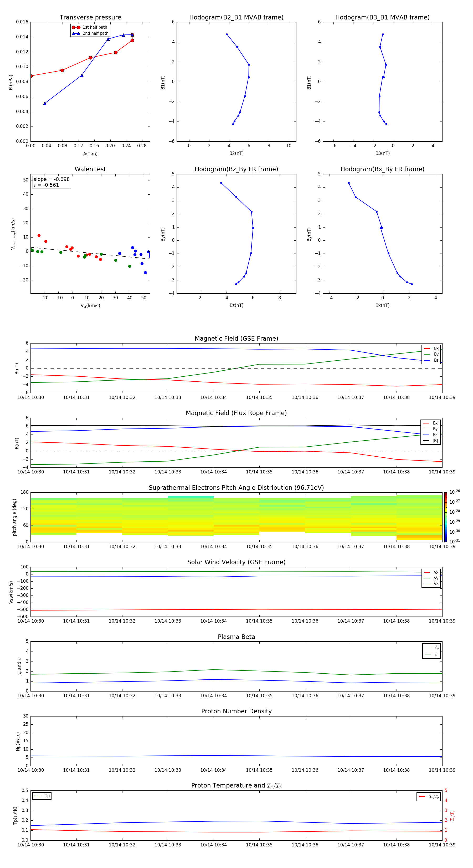Click the "Plasma Beta" plot title
The height and width of the screenshot is (868, 473).
point(236,637)
